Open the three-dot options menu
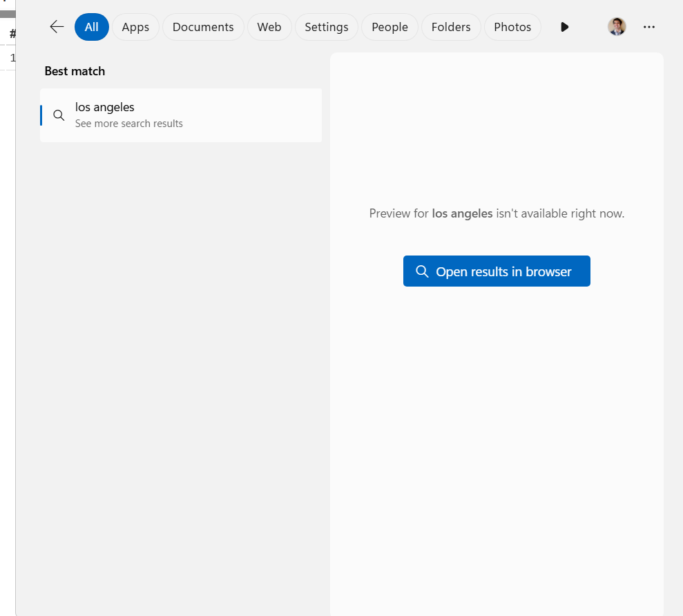Image resolution: width=683 pixels, height=616 pixels. click(x=648, y=27)
